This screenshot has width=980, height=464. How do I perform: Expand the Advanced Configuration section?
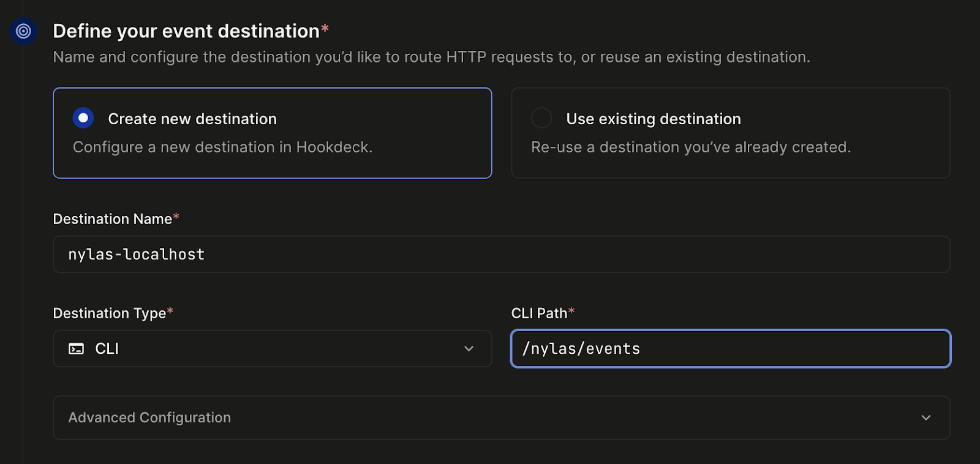tap(502, 417)
